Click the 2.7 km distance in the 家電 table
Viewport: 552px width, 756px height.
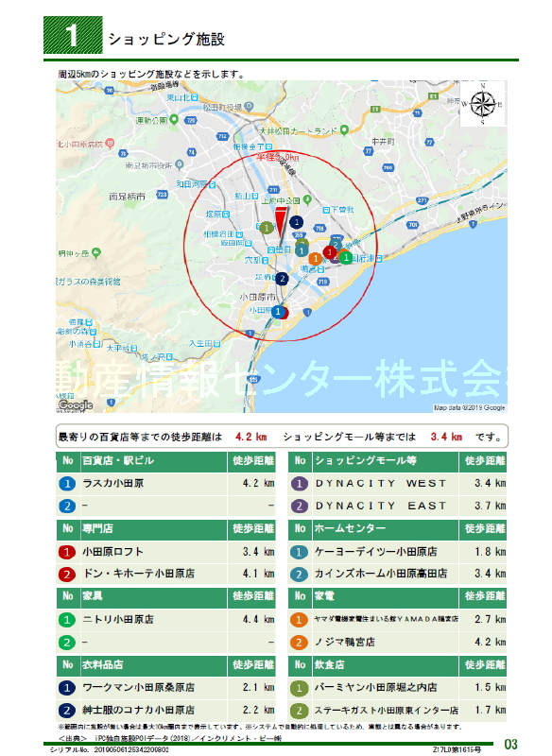pyautogui.click(x=490, y=620)
